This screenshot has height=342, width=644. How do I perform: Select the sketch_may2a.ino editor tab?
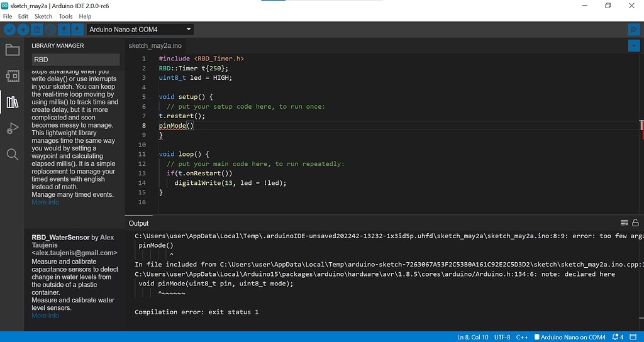[155, 45]
